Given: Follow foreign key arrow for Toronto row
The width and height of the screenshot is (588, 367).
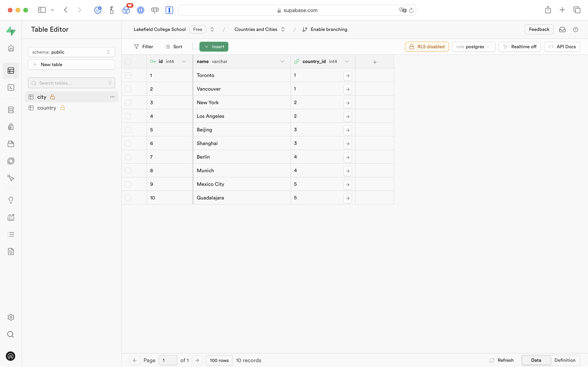Looking at the screenshot, I should click(x=347, y=76).
